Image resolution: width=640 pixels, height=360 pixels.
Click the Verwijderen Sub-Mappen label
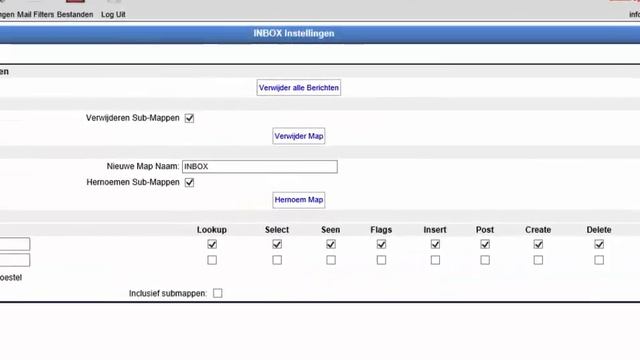(133, 118)
